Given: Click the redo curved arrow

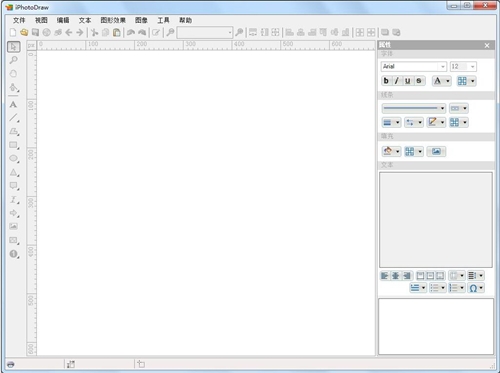Looking at the screenshot, I should [142, 32].
